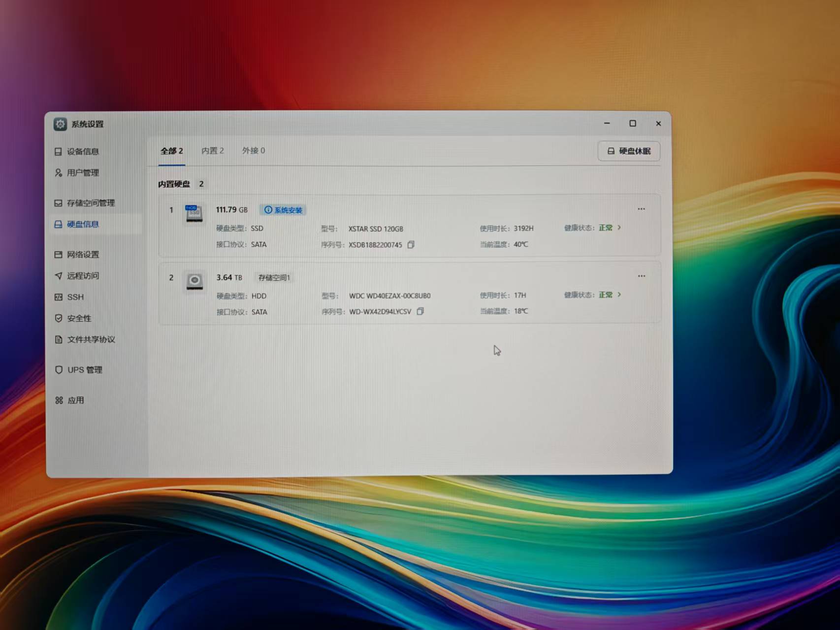
Task: Click the 当前温度 40℃ value
Action: tap(521, 244)
